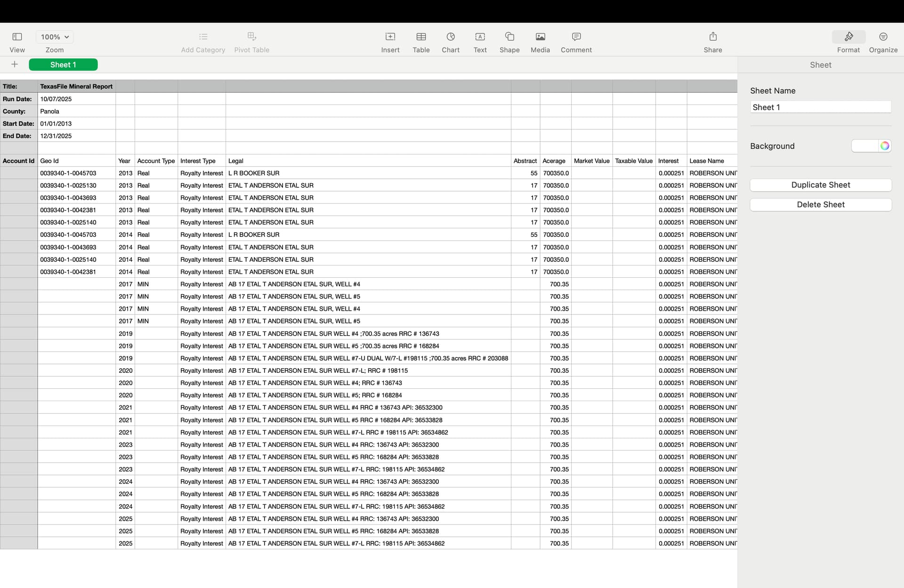Select the TexasFile Mineral Report title cell
Screen dimensions: 904x588
[x=76, y=87]
